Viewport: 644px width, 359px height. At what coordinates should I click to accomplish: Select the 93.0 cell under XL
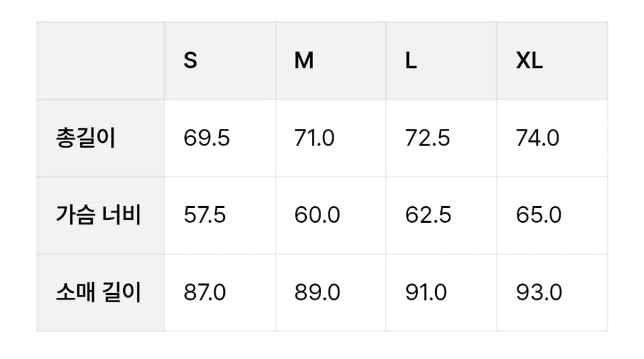(539, 293)
